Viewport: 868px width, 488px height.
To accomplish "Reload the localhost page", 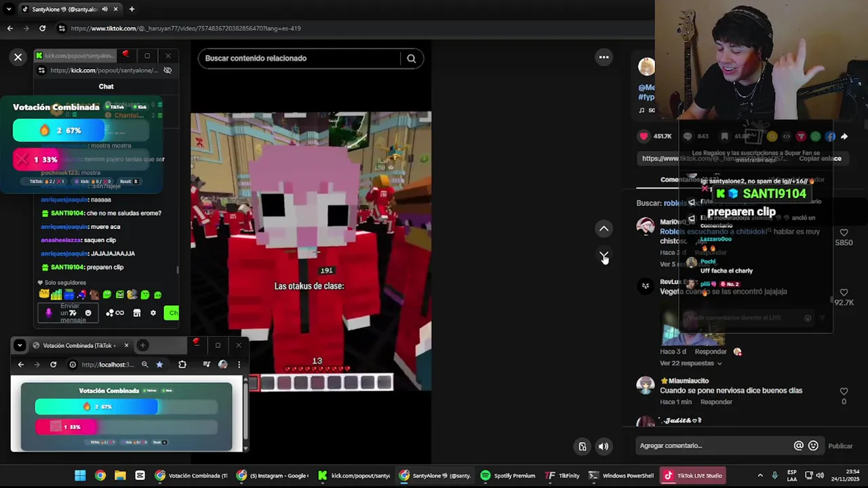I will [x=53, y=365].
